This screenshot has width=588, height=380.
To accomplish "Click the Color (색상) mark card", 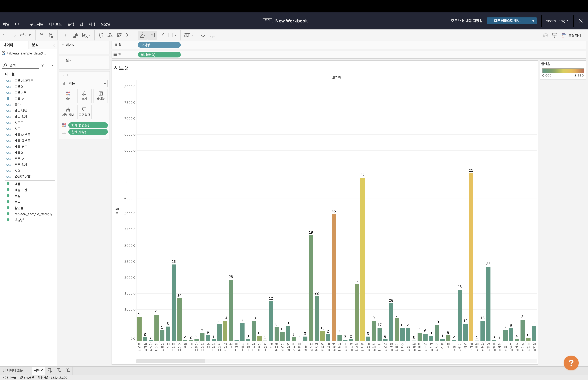I will tap(68, 96).
